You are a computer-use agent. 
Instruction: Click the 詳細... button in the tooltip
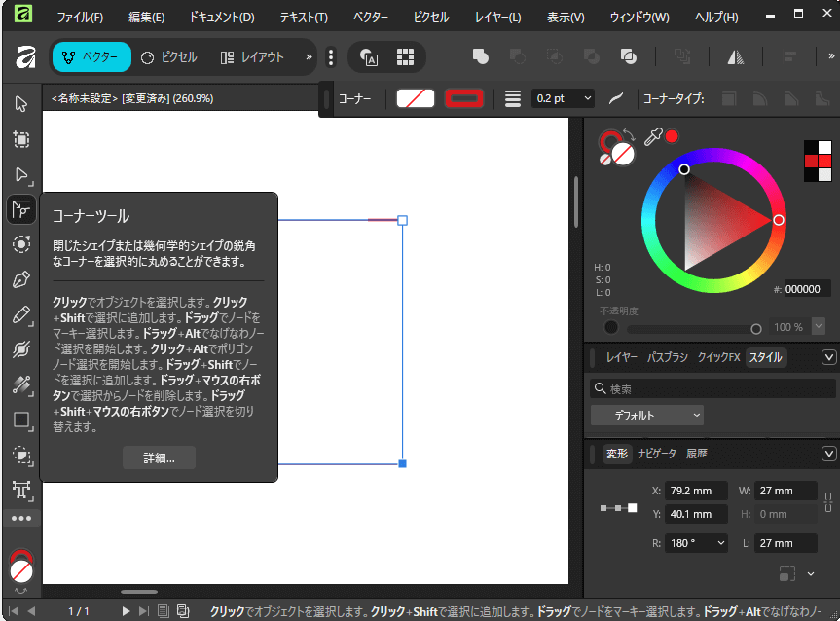point(159,458)
